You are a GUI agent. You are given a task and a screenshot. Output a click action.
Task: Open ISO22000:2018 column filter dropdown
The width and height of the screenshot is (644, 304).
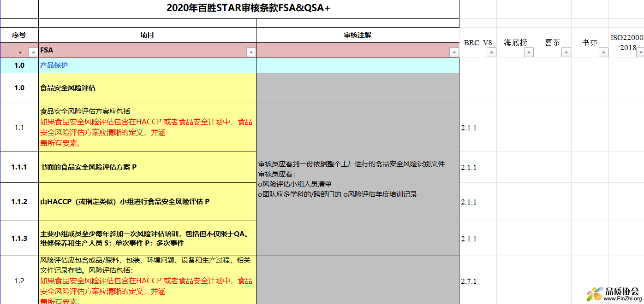click(x=640, y=53)
